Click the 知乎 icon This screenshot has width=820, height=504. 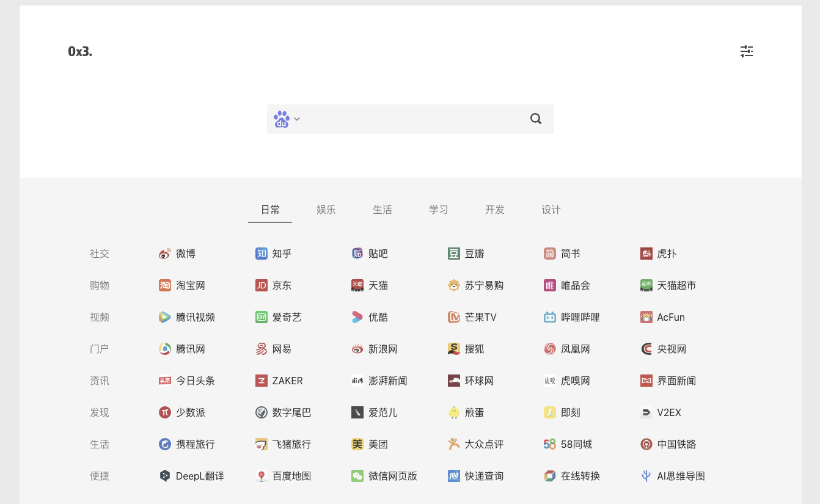pyautogui.click(x=262, y=254)
